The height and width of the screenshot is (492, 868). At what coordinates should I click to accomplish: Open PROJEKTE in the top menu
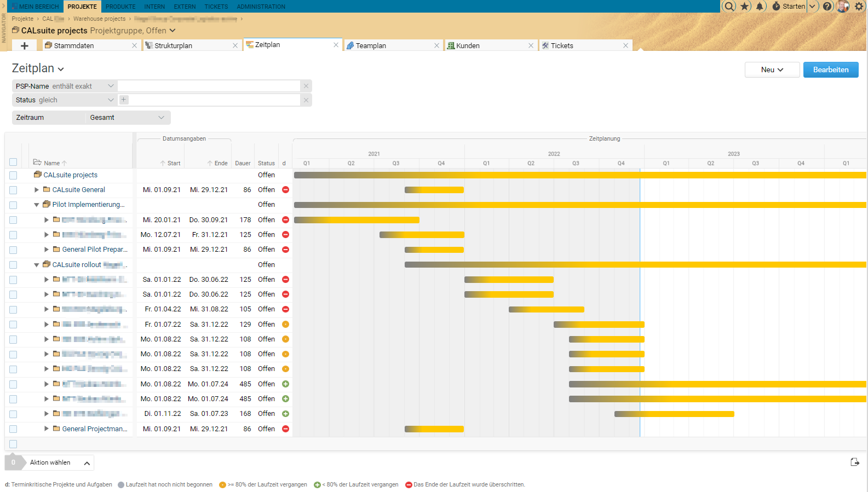tap(82, 7)
